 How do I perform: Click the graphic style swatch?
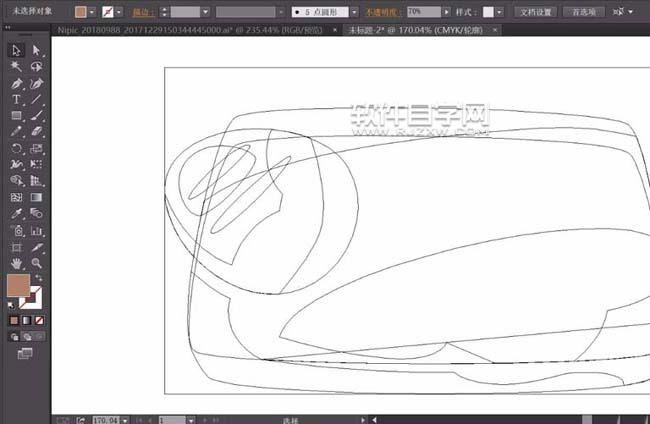[488, 12]
